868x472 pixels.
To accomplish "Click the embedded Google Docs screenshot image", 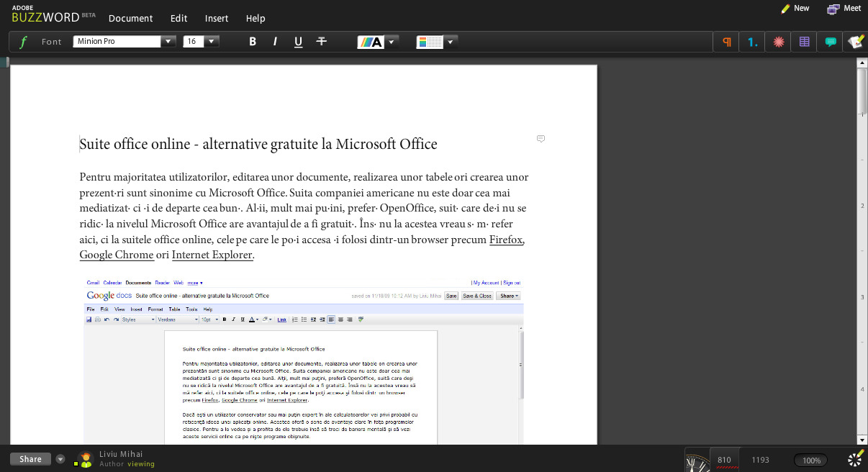I will coord(304,360).
